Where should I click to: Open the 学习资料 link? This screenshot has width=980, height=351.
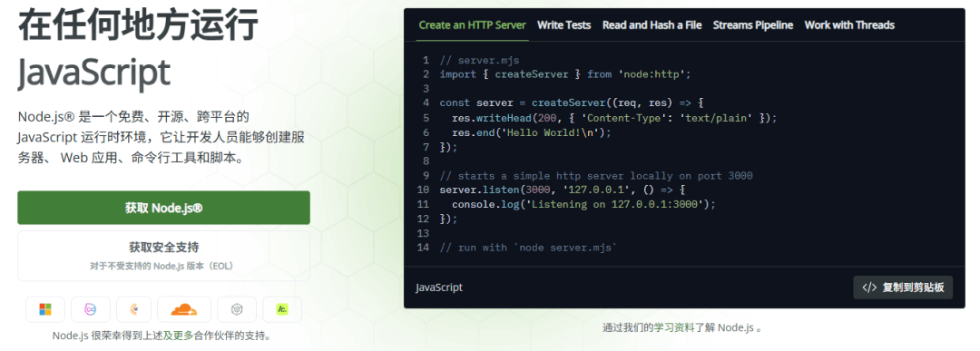(673, 327)
